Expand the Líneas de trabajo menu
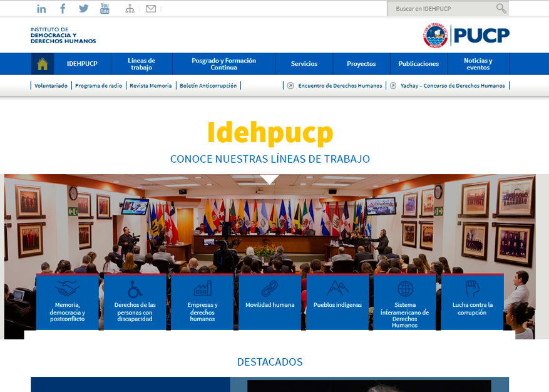Viewport: 549px width, 392px height. 141,64
